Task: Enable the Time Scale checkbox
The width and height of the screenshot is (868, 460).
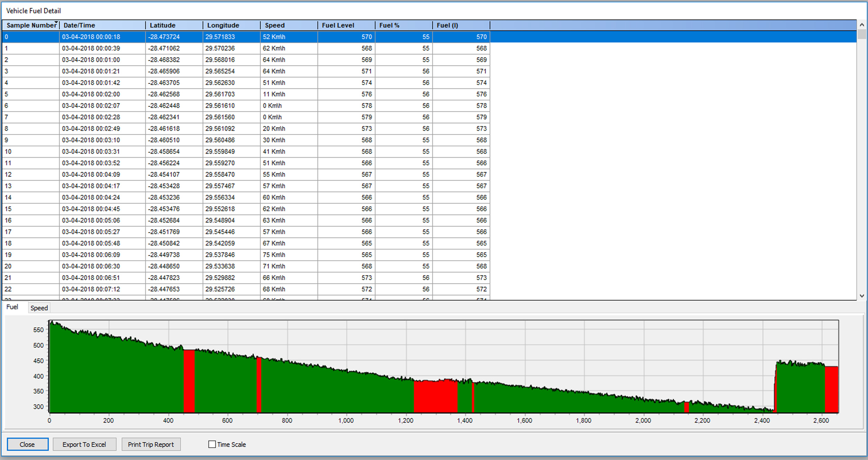Action: click(x=212, y=444)
